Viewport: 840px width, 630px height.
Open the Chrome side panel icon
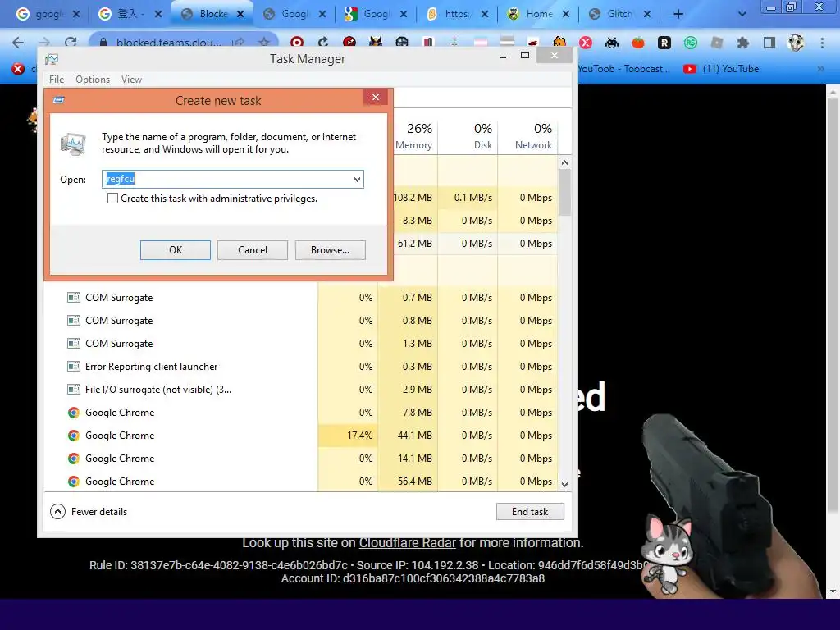[x=769, y=43]
